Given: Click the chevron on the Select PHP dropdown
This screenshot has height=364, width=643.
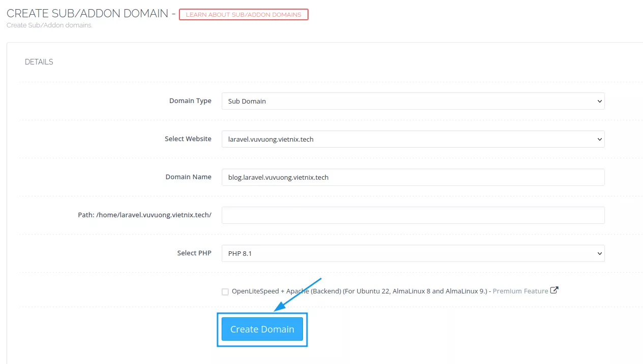Looking at the screenshot, I should [x=599, y=253].
